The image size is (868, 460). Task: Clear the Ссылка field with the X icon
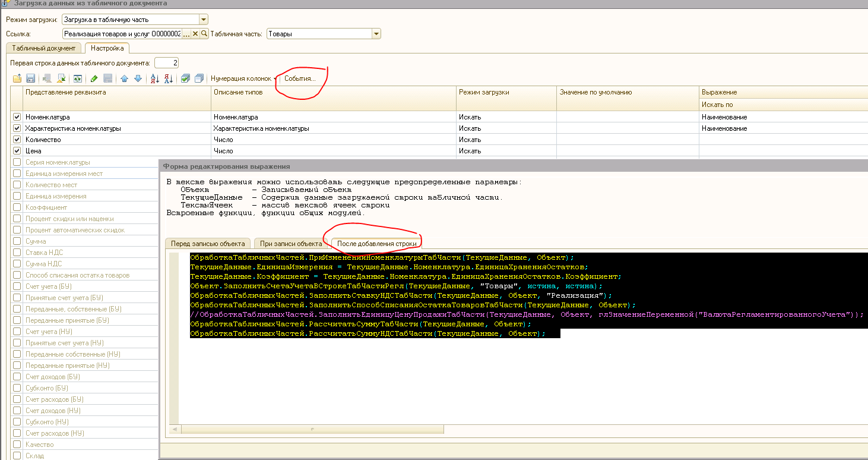pyautogui.click(x=195, y=34)
